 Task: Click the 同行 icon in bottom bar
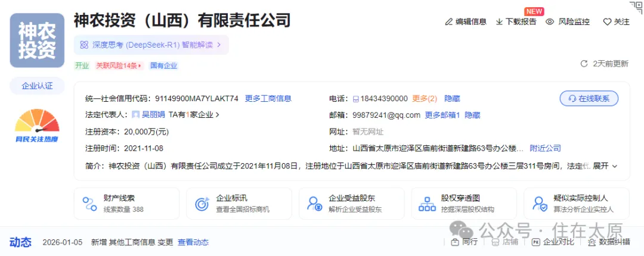[454, 242]
